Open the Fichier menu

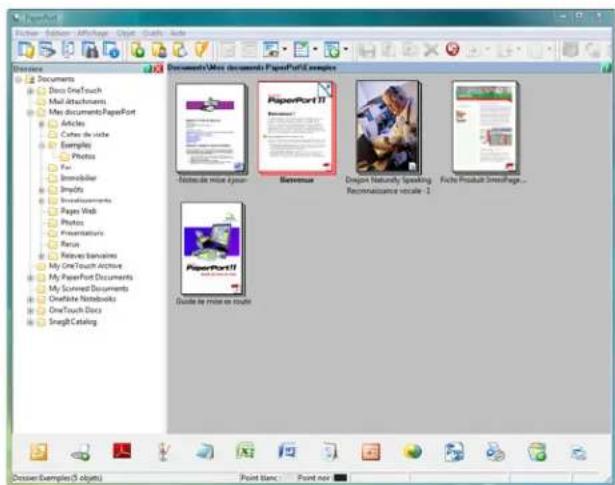coord(27,33)
